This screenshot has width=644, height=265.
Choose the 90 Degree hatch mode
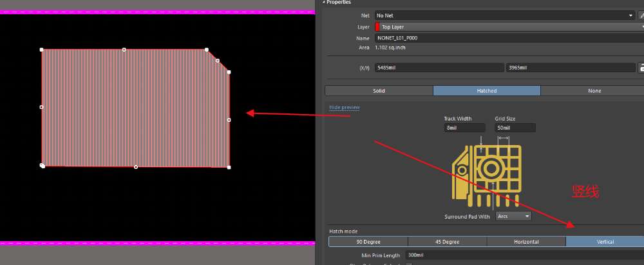click(368, 242)
